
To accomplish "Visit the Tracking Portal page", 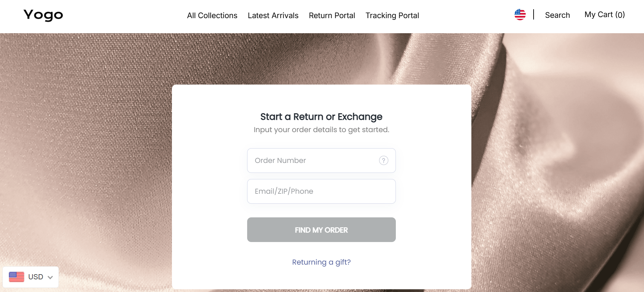I will pyautogui.click(x=392, y=15).
